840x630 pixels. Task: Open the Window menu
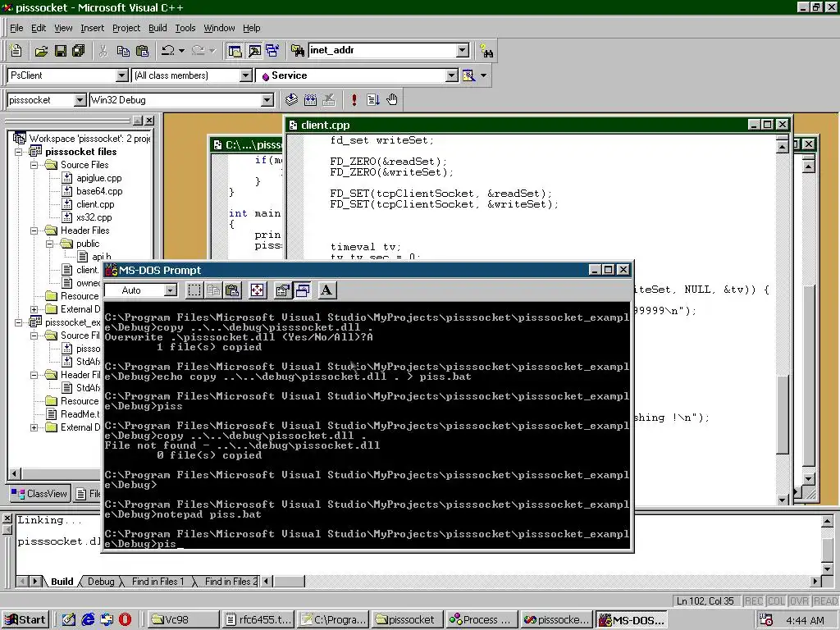[x=219, y=28]
